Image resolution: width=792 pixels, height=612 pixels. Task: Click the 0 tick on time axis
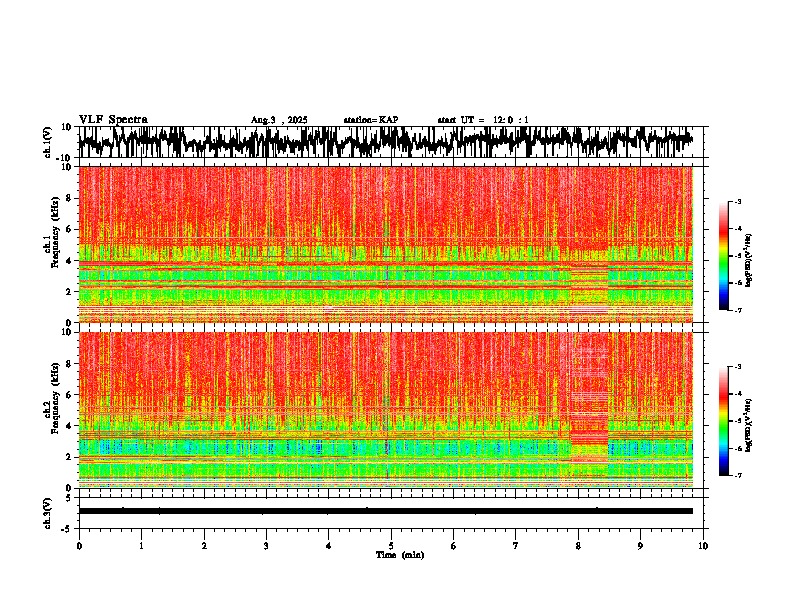[x=79, y=546]
